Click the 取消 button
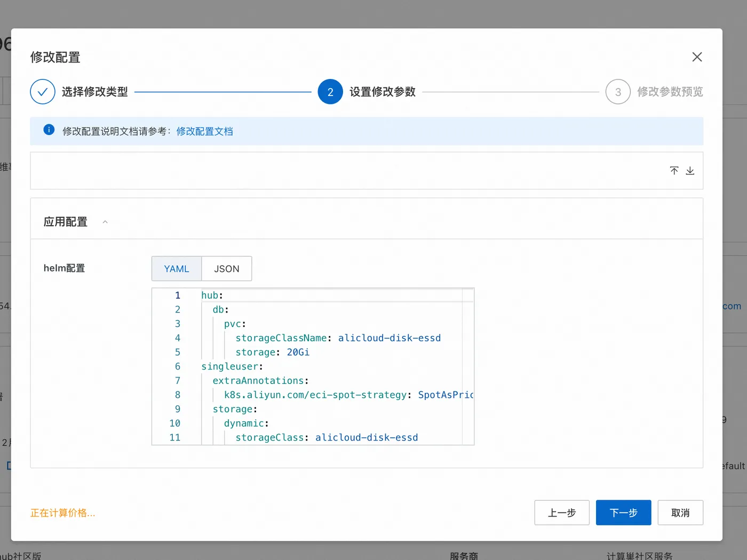Image resolution: width=747 pixels, height=560 pixels. [x=680, y=513]
